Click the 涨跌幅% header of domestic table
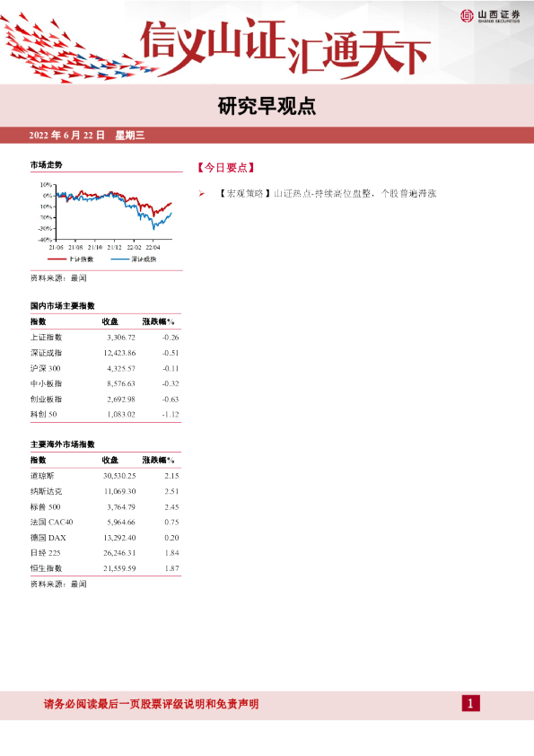 (158, 321)
